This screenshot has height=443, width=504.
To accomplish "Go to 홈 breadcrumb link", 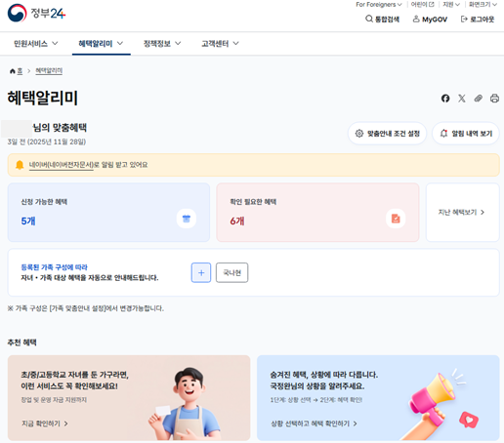I will pyautogui.click(x=20, y=70).
